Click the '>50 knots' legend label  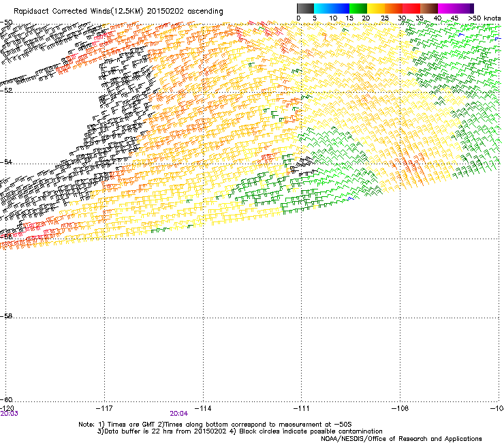coord(484,18)
